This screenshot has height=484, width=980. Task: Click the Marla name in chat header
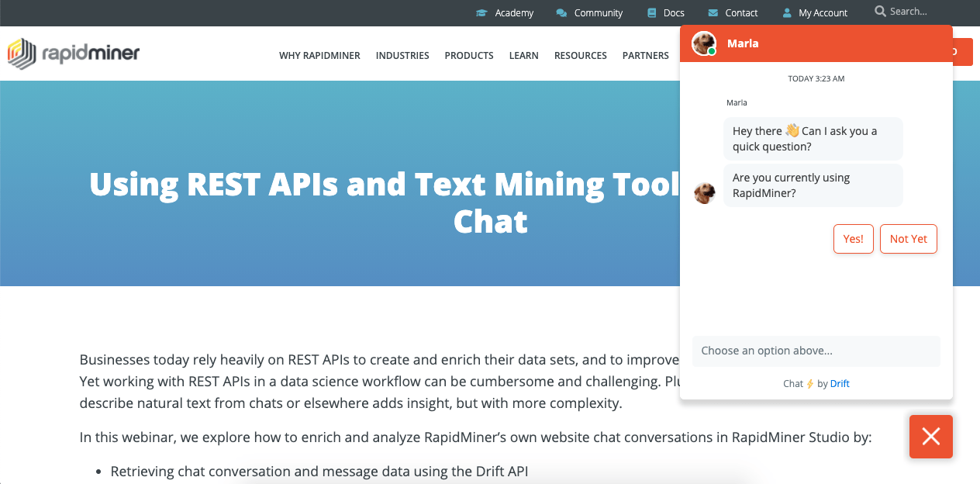pyautogui.click(x=743, y=43)
